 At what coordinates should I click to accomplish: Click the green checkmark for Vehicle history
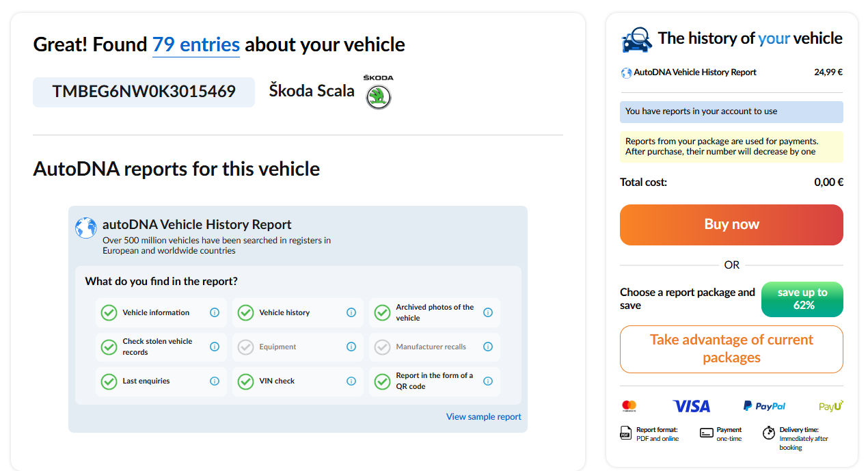point(246,312)
